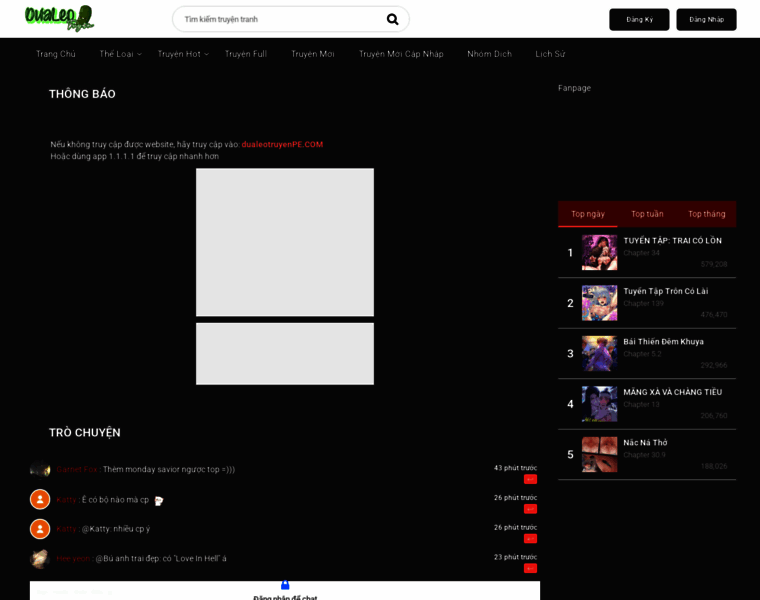This screenshot has height=600, width=760.
Task: Open Chapter 13 link
Action: 641,404
